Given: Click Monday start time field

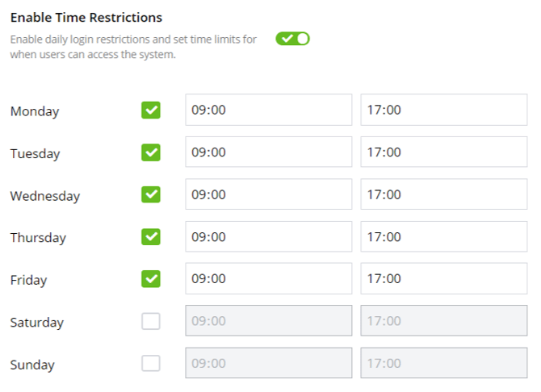Looking at the screenshot, I should [x=268, y=110].
